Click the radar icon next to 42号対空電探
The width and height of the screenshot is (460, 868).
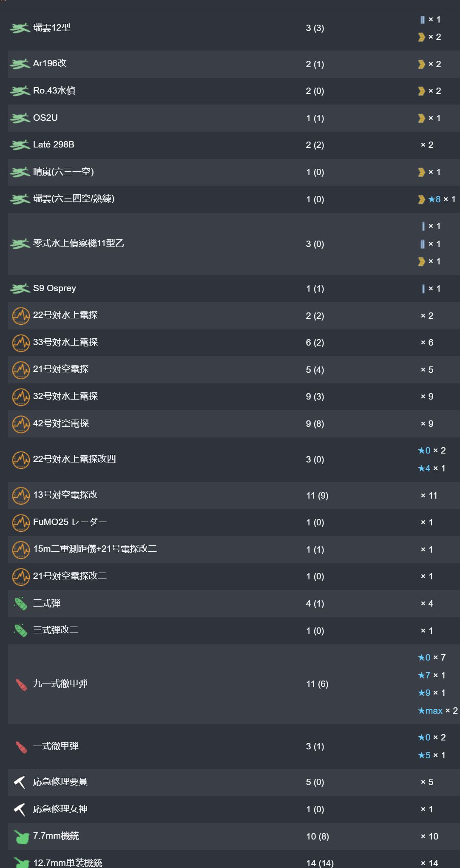[x=20, y=424]
